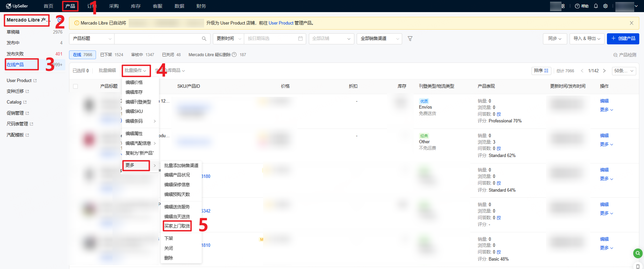Viewport: 644px width, 269px height.
Task: Close the yellow notice banner
Action: (x=632, y=23)
